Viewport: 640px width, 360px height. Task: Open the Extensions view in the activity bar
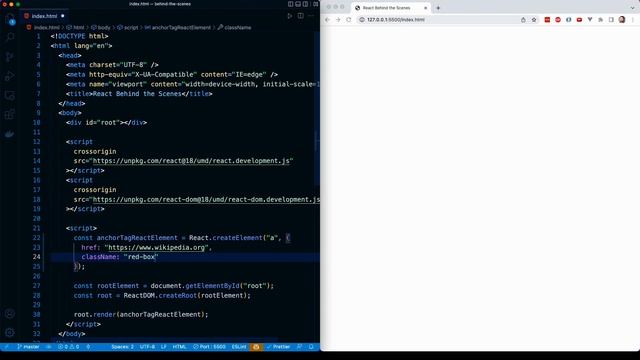click(x=10, y=115)
